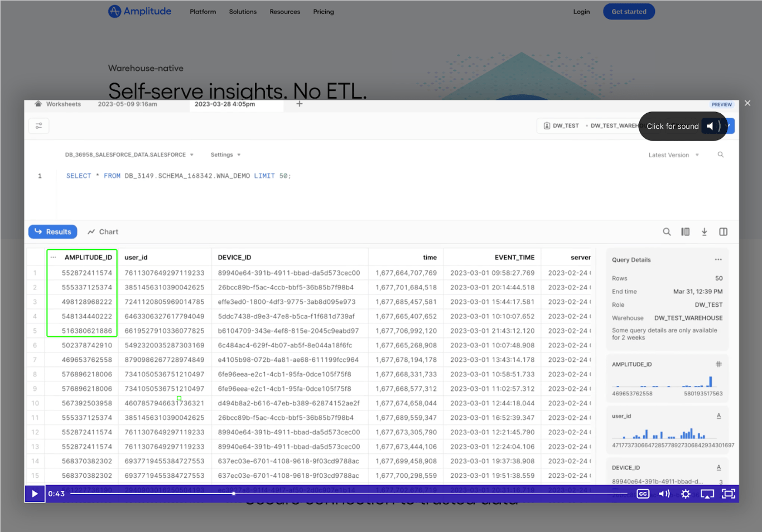Cast video with AirPlay icon

click(x=707, y=494)
